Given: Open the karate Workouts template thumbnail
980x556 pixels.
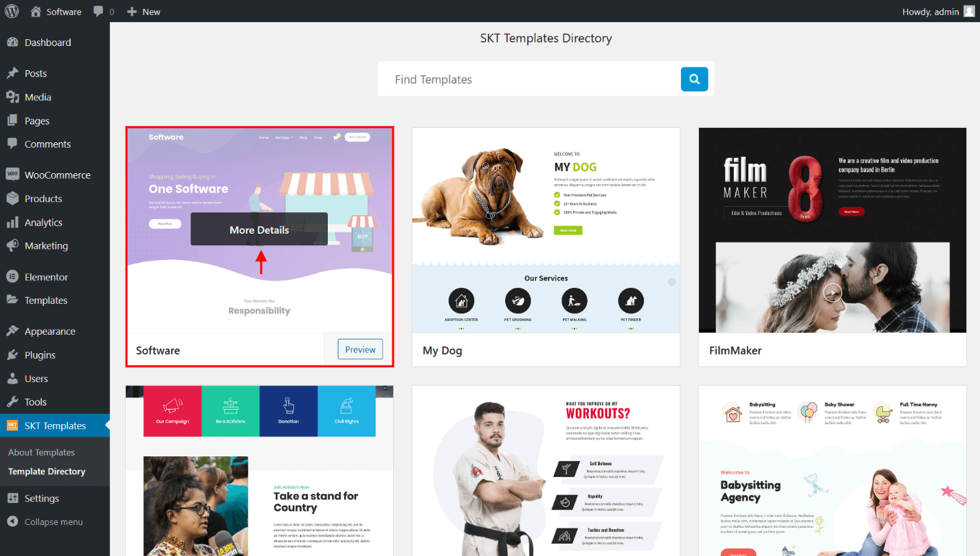Looking at the screenshot, I should (546, 471).
